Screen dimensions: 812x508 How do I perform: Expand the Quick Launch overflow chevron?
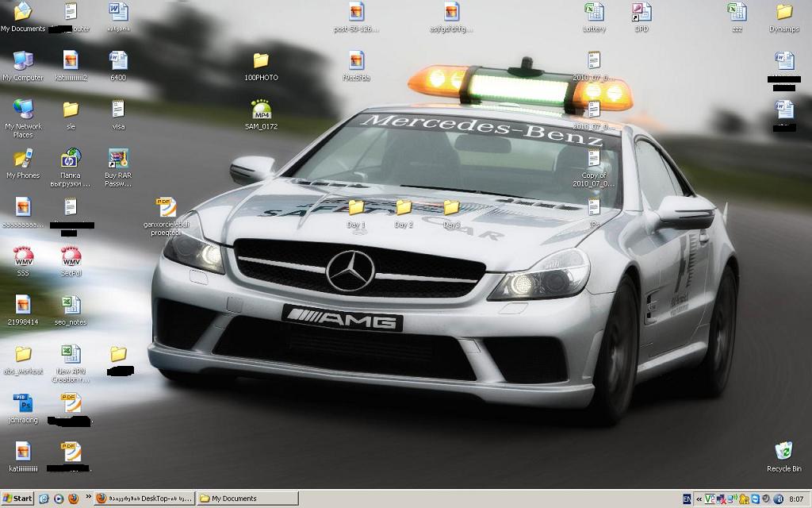click(x=87, y=498)
